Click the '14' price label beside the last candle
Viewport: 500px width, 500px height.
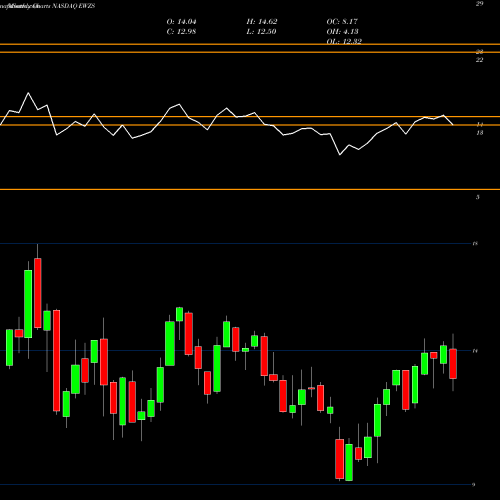pyautogui.click(x=475, y=351)
